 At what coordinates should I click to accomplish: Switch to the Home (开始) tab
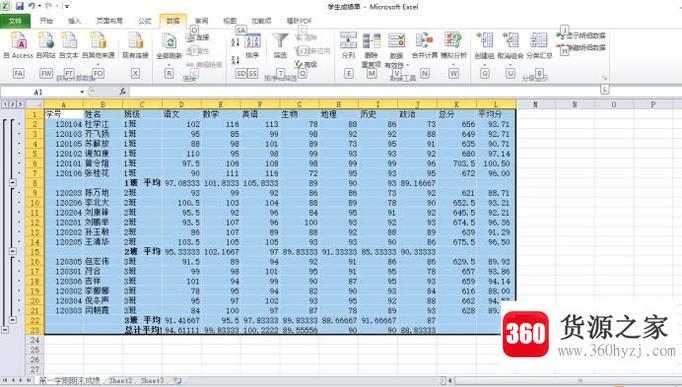(x=46, y=20)
